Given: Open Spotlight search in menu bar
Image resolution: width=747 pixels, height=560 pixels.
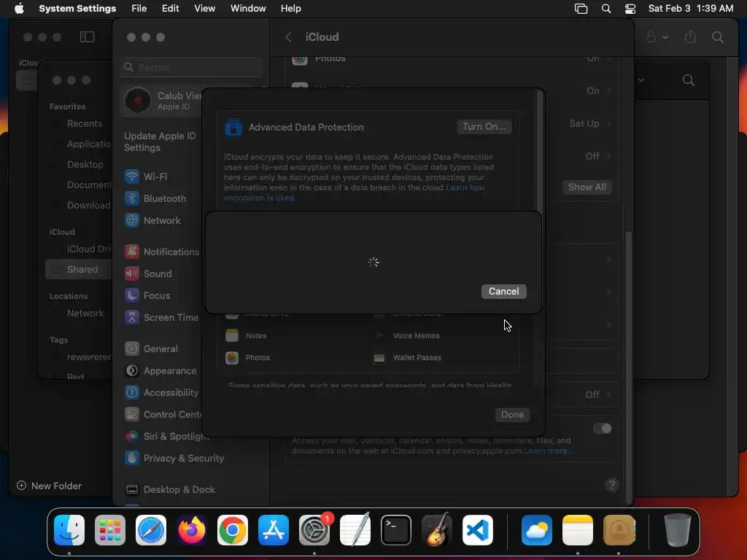Looking at the screenshot, I should click(x=606, y=9).
